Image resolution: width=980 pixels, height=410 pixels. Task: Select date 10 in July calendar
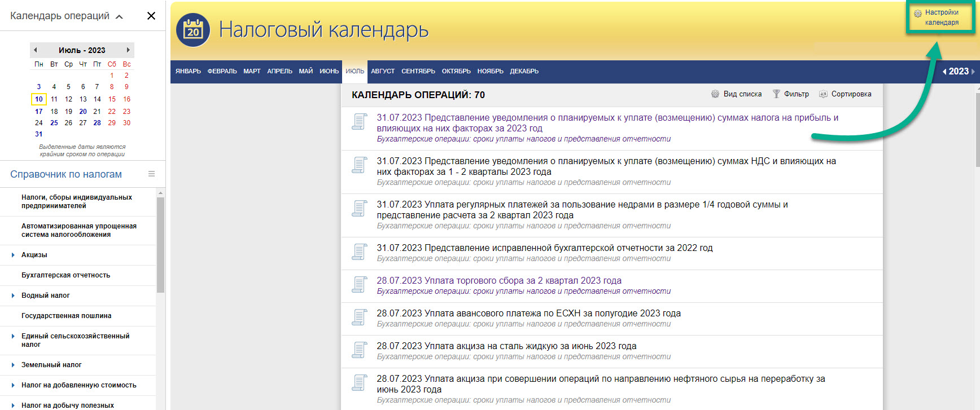tap(38, 99)
